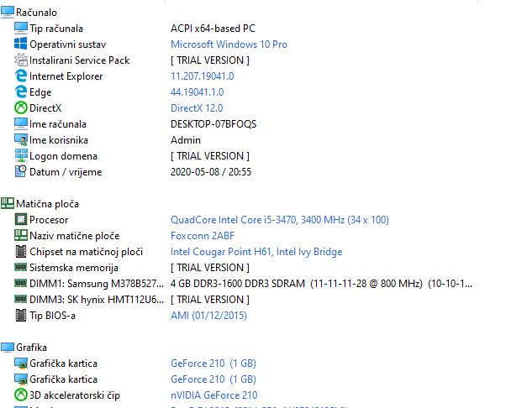Open the first GeForce 210 (1 GB) link
Viewport: 532px width, 408px height.
[213, 364]
